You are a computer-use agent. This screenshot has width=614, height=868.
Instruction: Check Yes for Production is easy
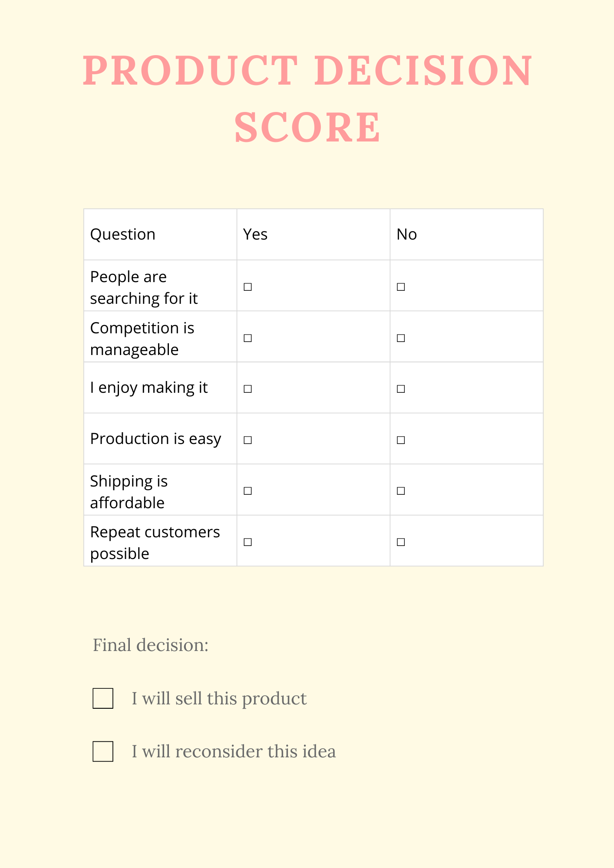pos(248,440)
